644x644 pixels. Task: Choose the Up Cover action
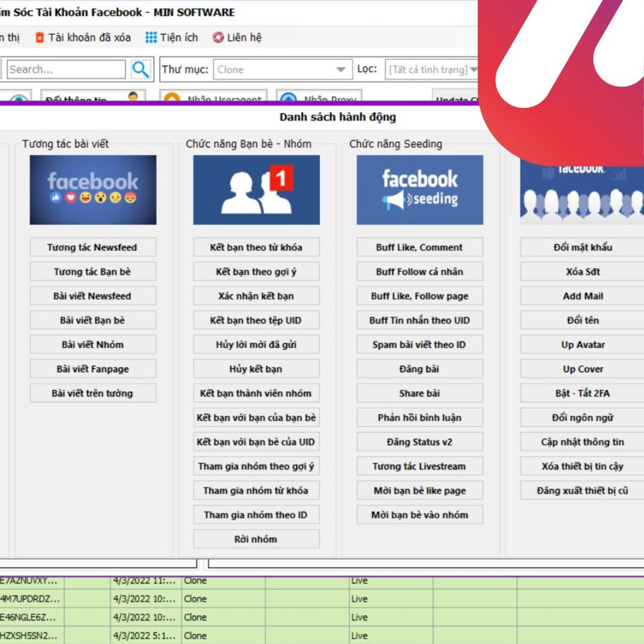click(582, 369)
